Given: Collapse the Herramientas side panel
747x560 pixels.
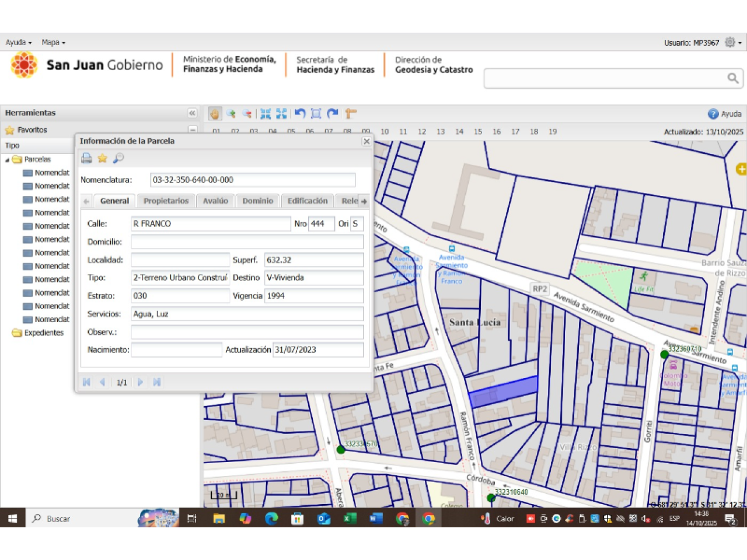Looking at the screenshot, I should [192, 113].
